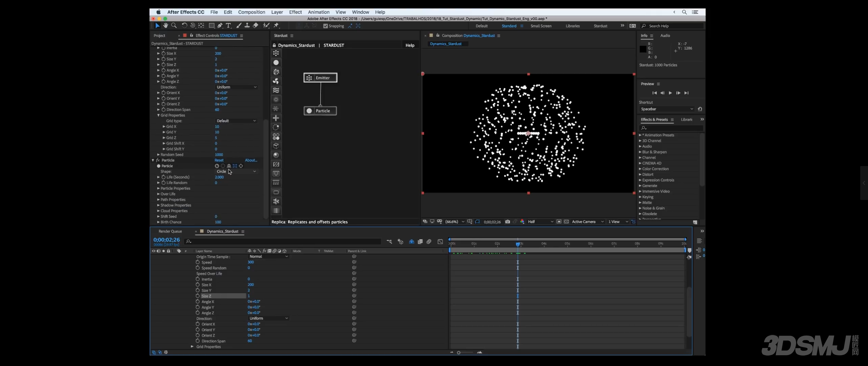Screen dimensions: 868x366
Task: Toggle stopwatch for Angle Y in Effect Controls
Action: tap(163, 76)
